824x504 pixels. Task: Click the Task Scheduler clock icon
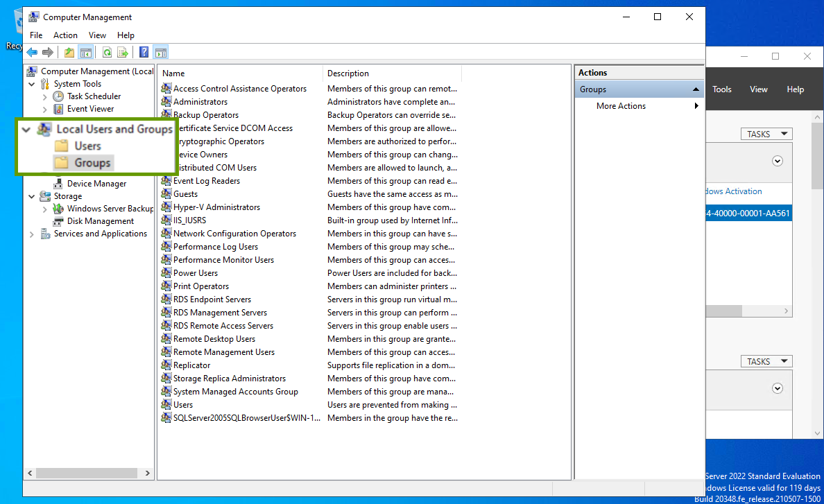point(58,96)
